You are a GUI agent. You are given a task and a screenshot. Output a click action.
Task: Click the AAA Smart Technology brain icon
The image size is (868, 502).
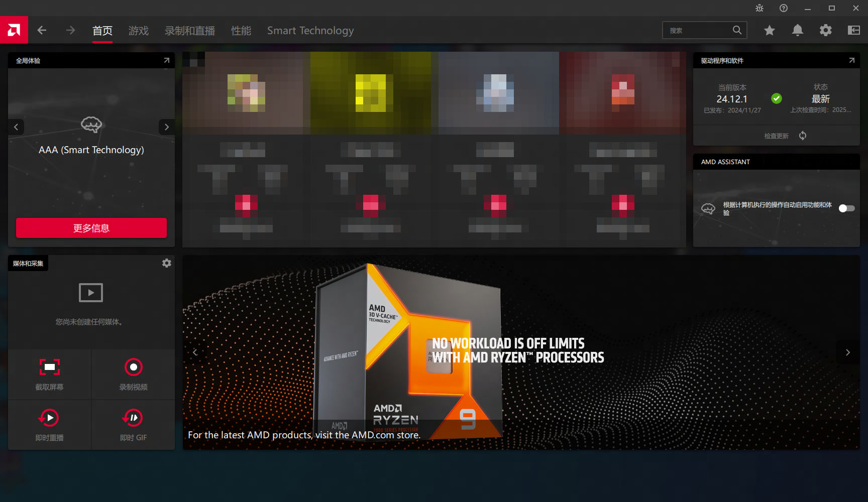coord(91,124)
